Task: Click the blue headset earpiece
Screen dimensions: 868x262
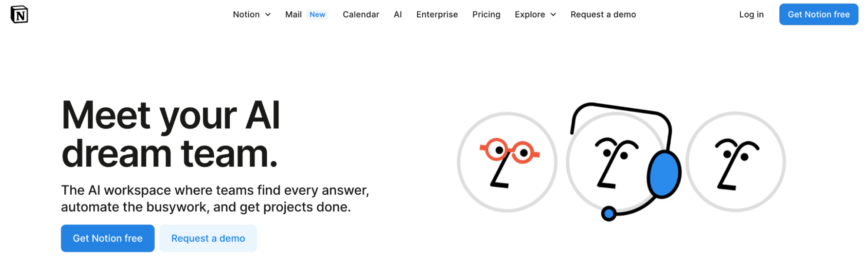Action: 664,174
